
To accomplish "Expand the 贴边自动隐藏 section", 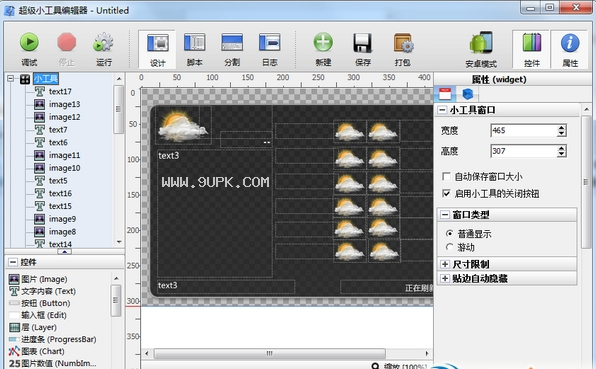I will coord(445,279).
